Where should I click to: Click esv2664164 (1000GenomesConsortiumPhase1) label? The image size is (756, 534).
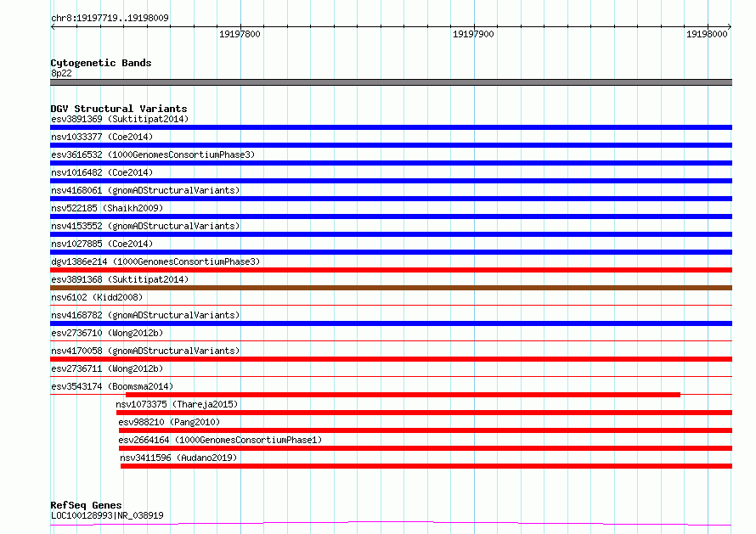point(220,440)
